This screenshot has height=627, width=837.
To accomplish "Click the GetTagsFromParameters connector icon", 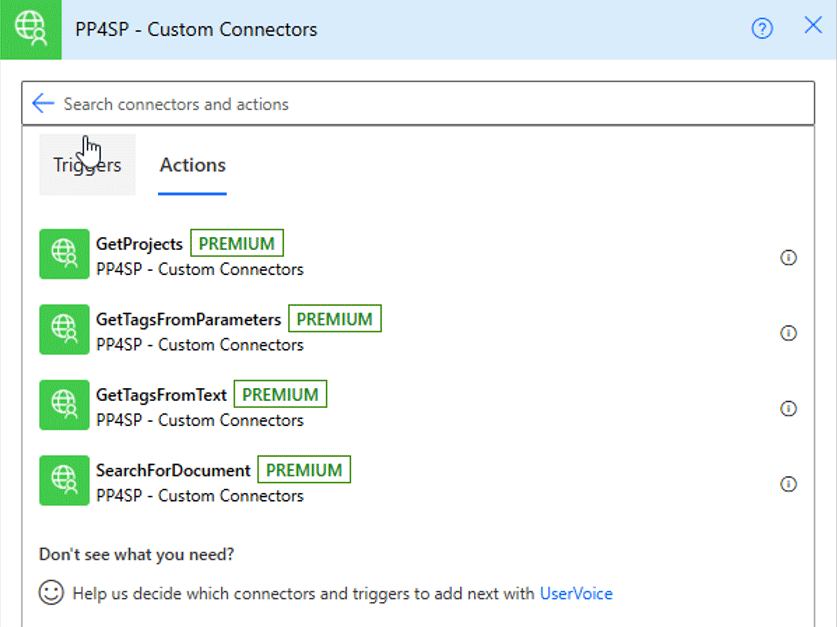I will point(64,329).
